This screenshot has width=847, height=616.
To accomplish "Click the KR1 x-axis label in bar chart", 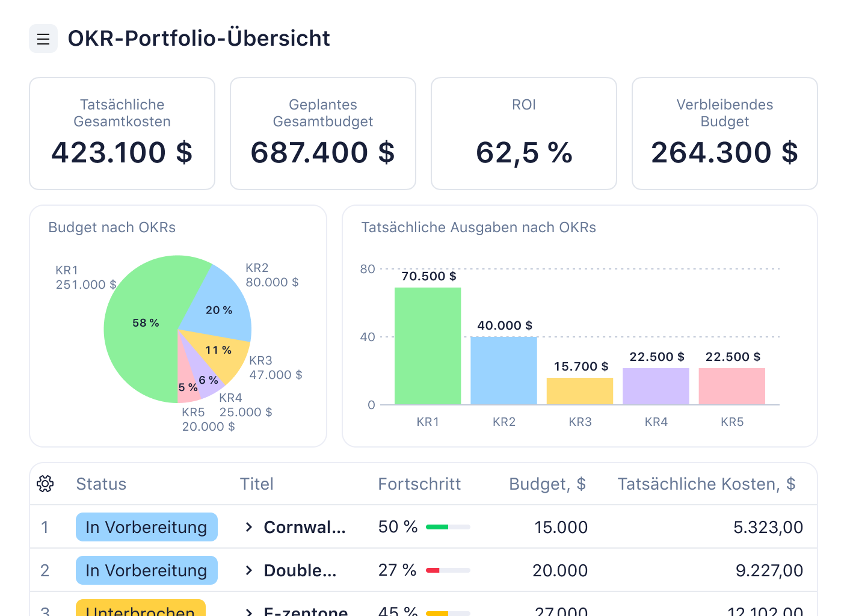I will [428, 422].
